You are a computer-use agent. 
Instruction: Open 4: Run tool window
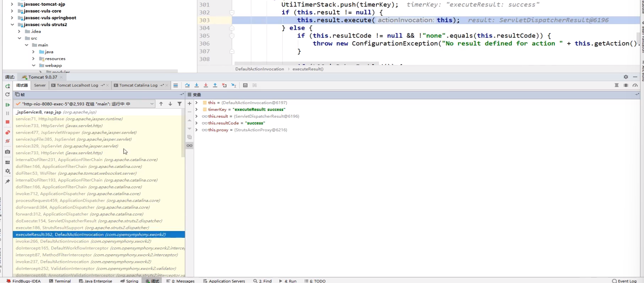coord(288,281)
